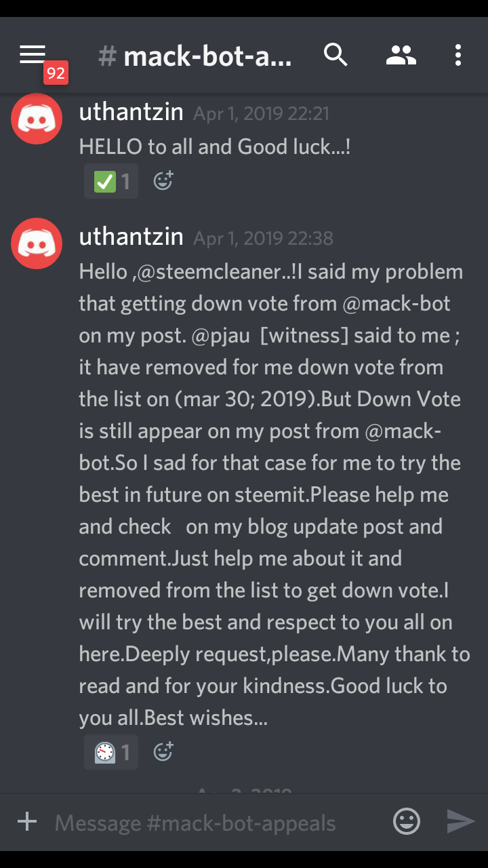Screen dimensions: 488x868
Task: Open uthantzin's avatar on second message
Action: point(37,243)
